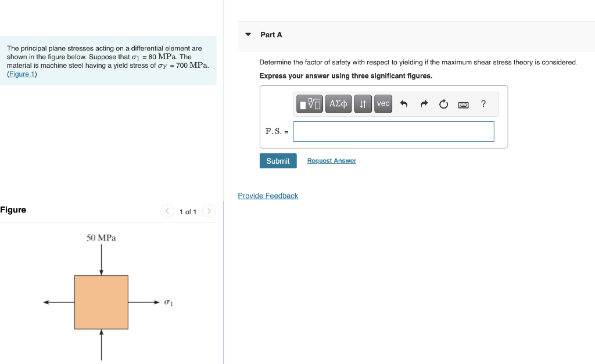Click the previous figure arrow
The height and width of the screenshot is (364, 595).
[x=167, y=211]
